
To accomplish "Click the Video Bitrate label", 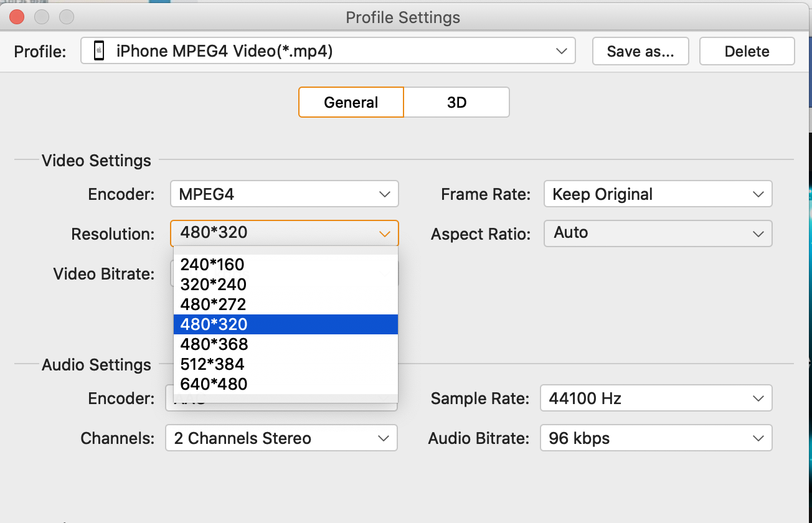I will click(x=104, y=274).
